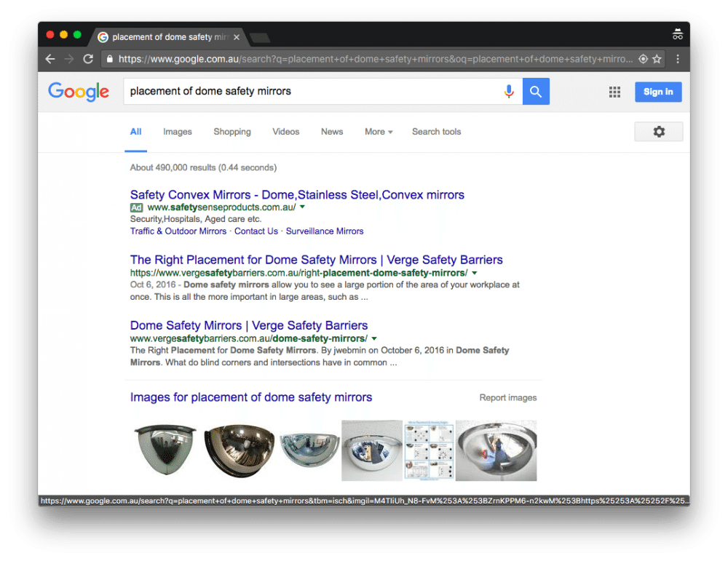Open the Surveillance Mirrors sitelink

pos(325,231)
